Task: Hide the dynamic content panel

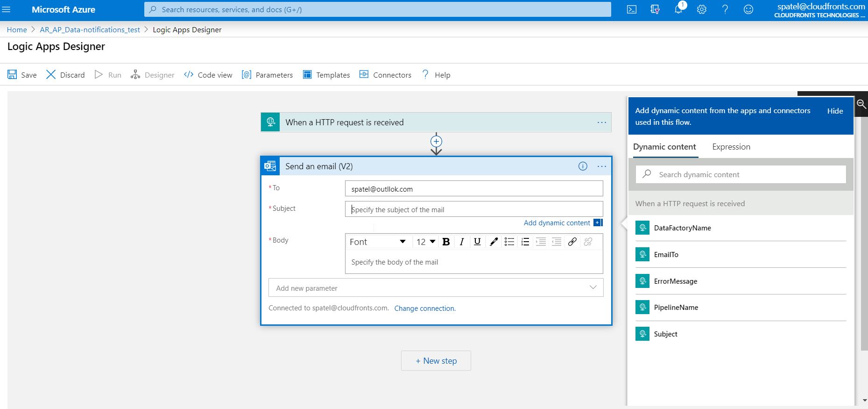Action: click(835, 111)
